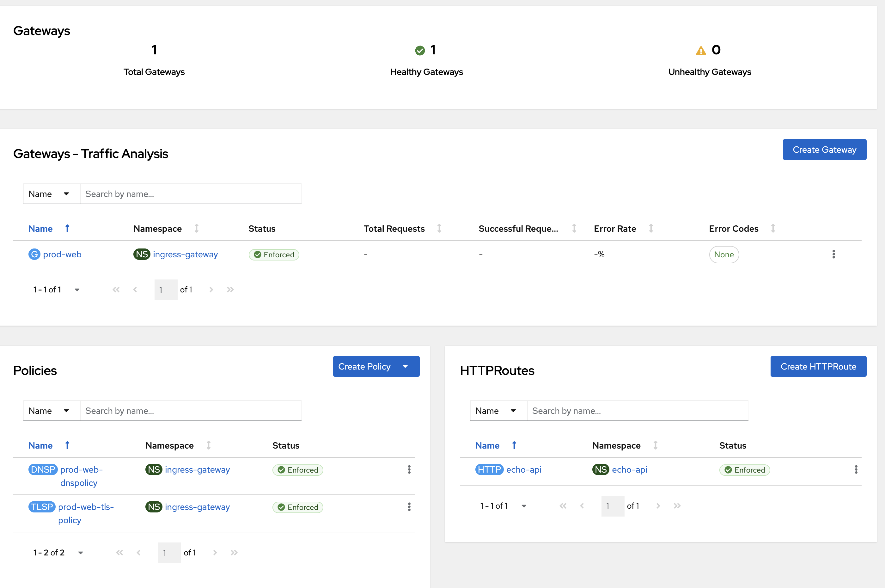Sort Policies table by Name arrow
The width and height of the screenshot is (885, 588).
[67, 445]
